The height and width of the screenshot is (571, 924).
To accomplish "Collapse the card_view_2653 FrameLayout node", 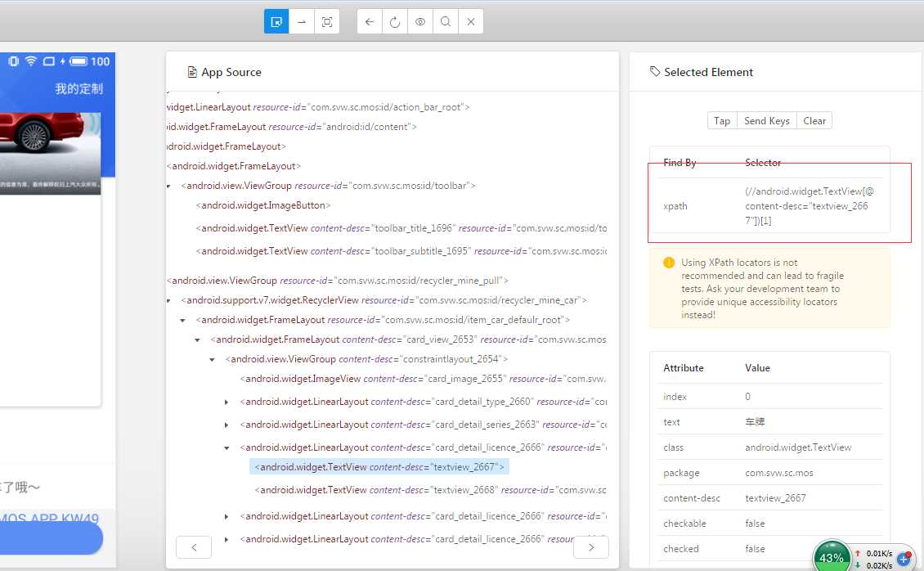I will [x=197, y=340].
